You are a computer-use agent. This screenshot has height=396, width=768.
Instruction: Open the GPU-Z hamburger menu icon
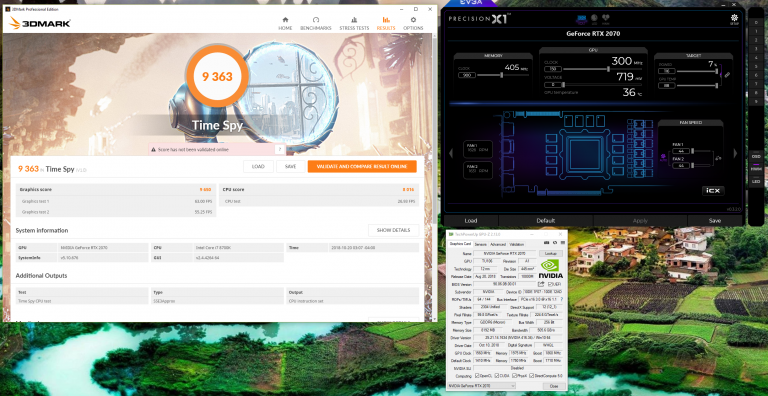tap(563, 243)
